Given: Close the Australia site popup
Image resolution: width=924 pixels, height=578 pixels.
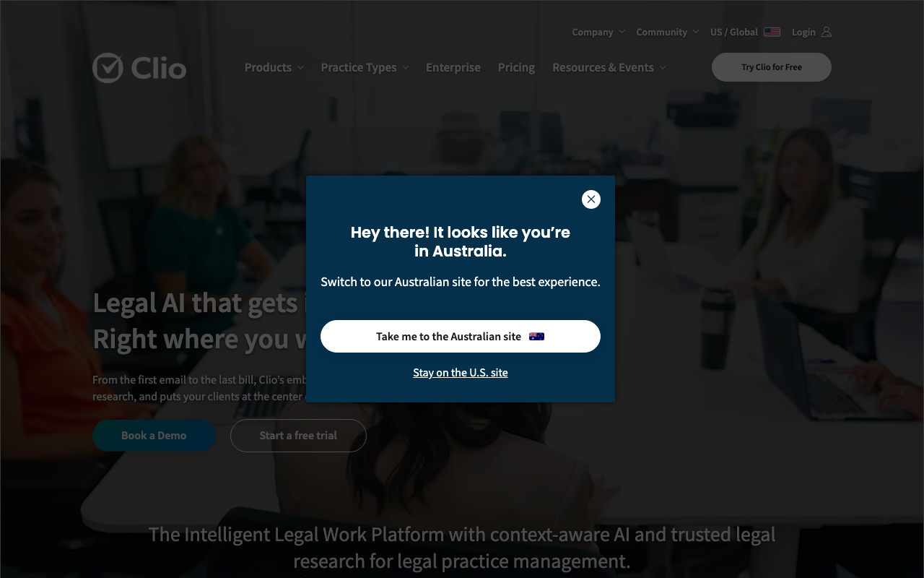Looking at the screenshot, I should pyautogui.click(x=591, y=199).
